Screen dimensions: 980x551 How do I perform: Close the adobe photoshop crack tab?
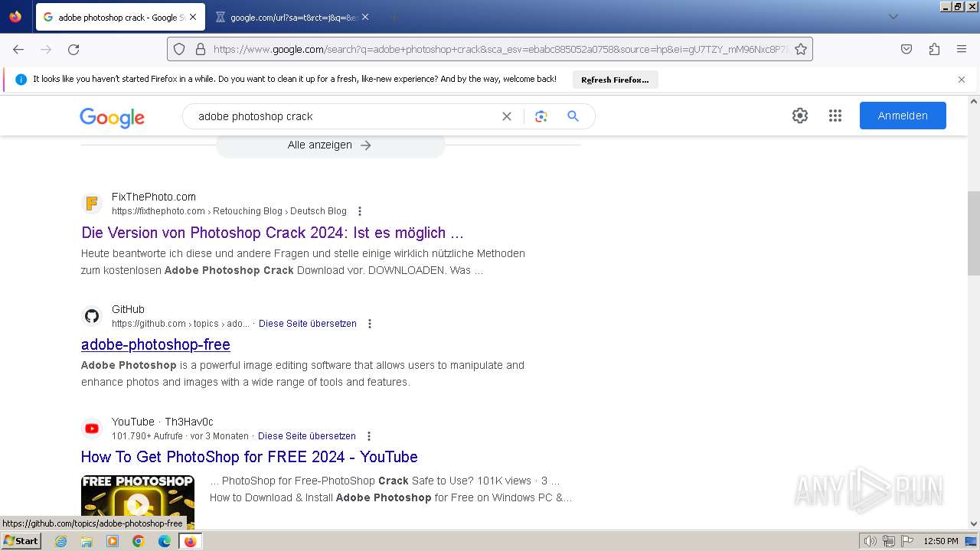(192, 17)
